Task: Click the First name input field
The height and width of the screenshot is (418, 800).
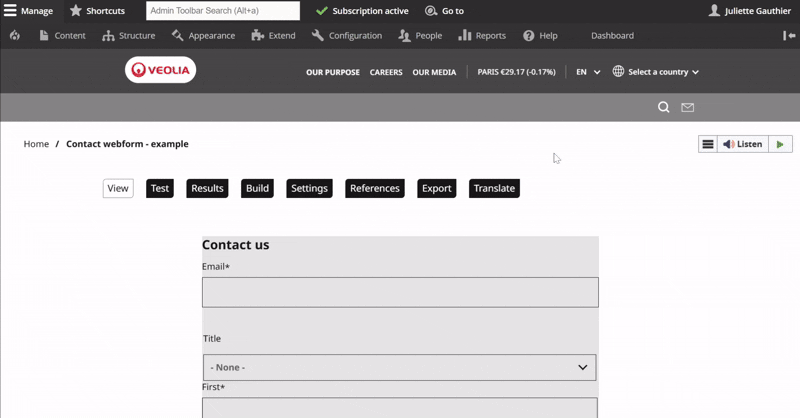Action: point(400,408)
